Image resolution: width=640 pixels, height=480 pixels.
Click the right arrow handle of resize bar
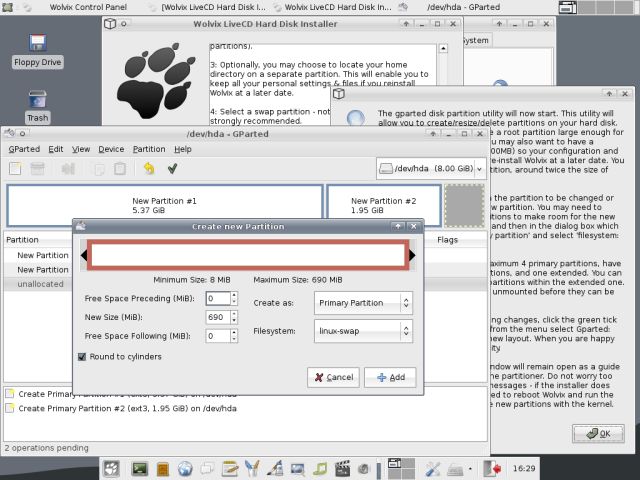coord(415,256)
